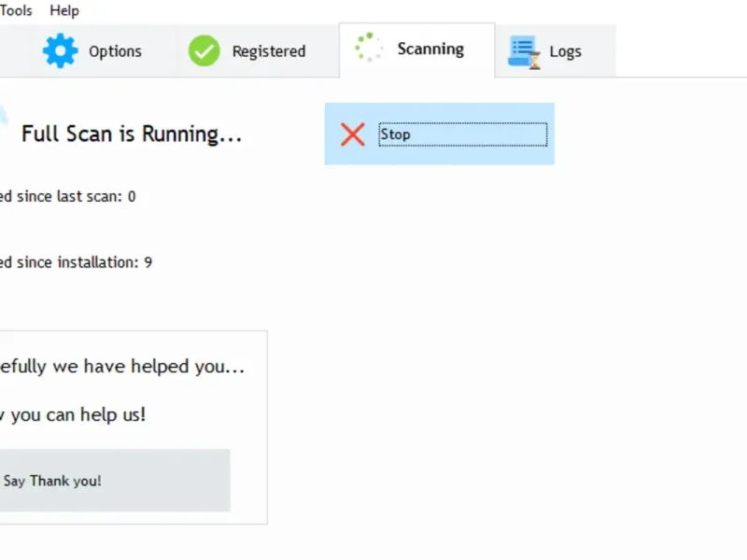Open the Tools menu

(17, 10)
